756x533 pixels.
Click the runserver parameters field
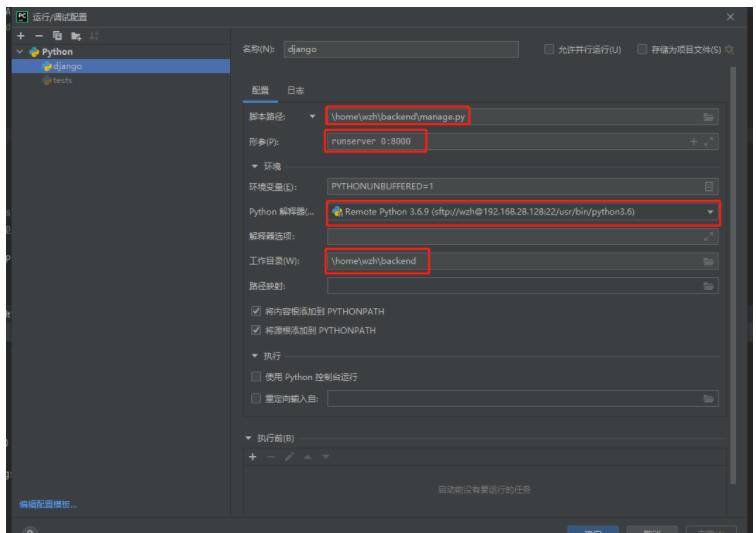[523, 141]
